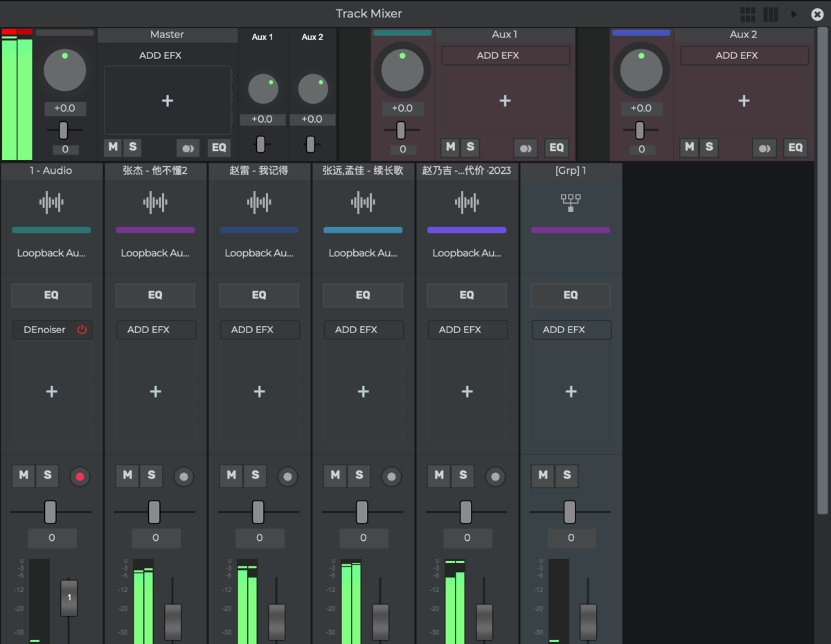Image resolution: width=831 pixels, height=644 pixels.
Task: Open input selector on 赵雷 - 我记得 track
Action: click(x=259, y=253)
